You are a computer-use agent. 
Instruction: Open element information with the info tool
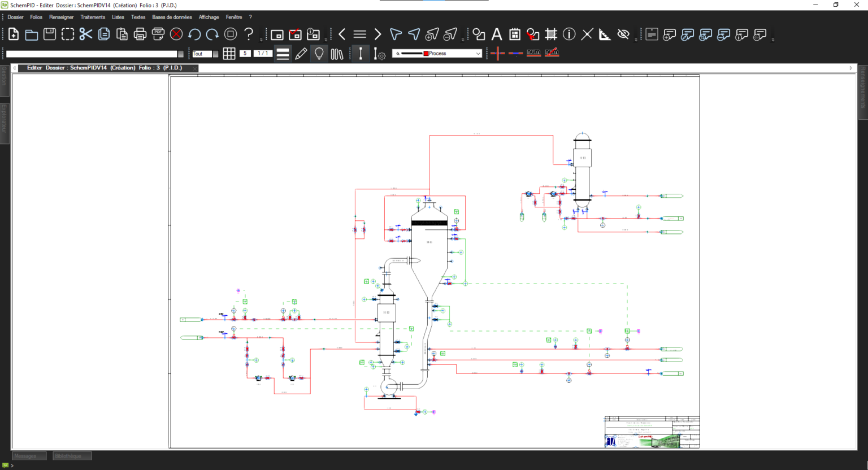click(x=568, y=34)
